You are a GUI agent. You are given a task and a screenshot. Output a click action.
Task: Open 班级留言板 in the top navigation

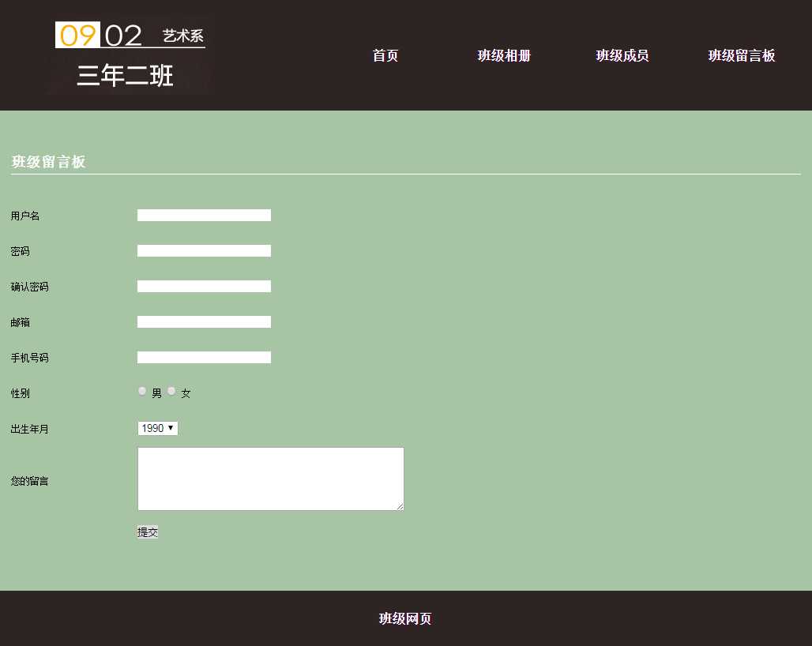pos(741,55)
